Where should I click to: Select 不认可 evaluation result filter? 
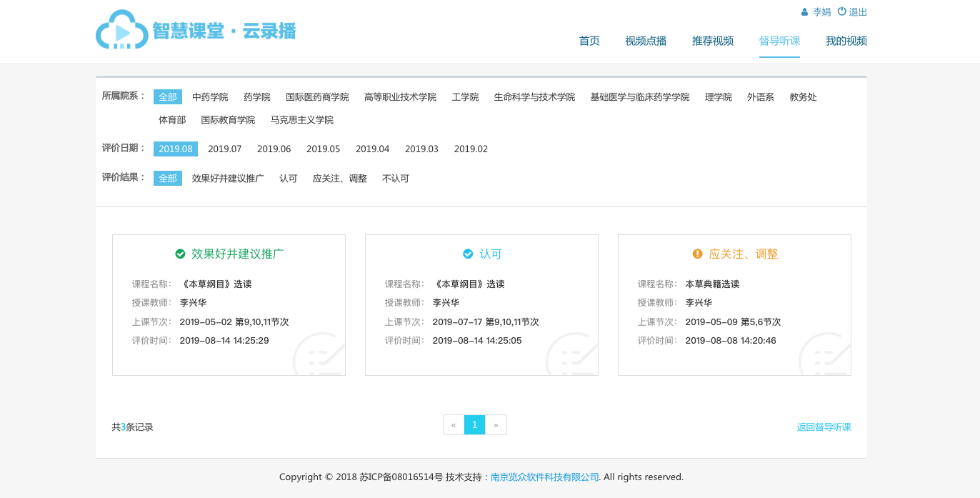coord(396,179)
